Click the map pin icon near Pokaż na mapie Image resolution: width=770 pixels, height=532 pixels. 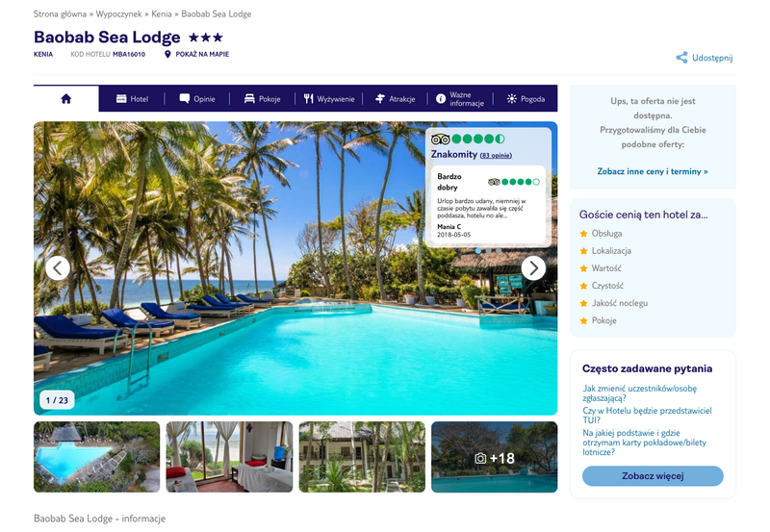pos(167,54)
